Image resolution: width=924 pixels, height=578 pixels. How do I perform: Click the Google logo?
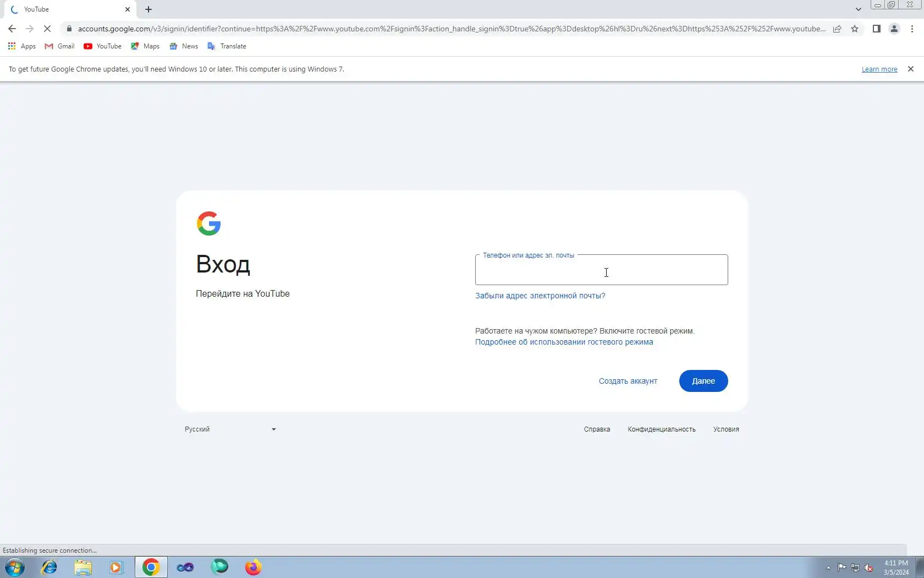[x=209, y=223]
